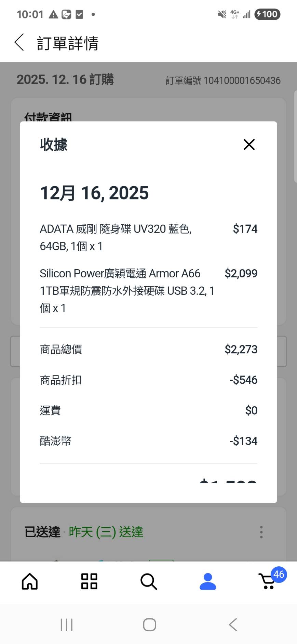Tap the ADATA UV320 item line

click(x=116, y=237)
